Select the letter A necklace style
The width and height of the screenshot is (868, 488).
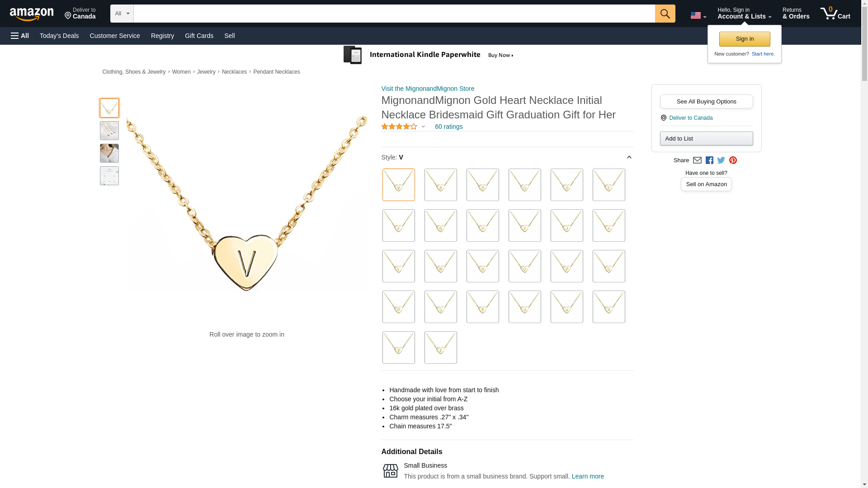coord(440,185)
